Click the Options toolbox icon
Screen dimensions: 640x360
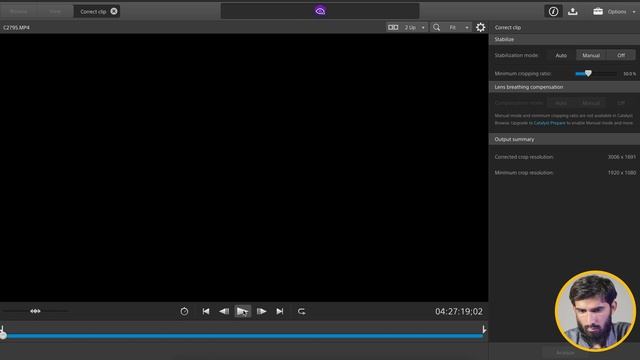(598, 11)
